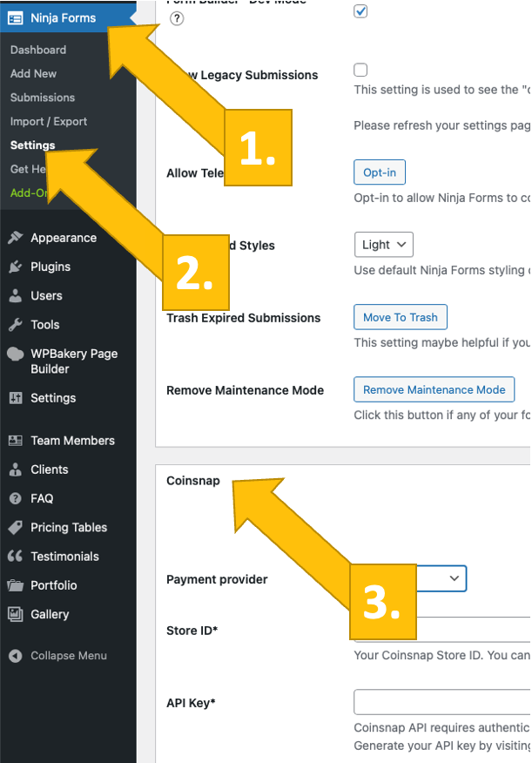Viewport: 532px width, 763px height.
Task: Open the Payment provider dropdown
Action: click(x=441, y=578)
